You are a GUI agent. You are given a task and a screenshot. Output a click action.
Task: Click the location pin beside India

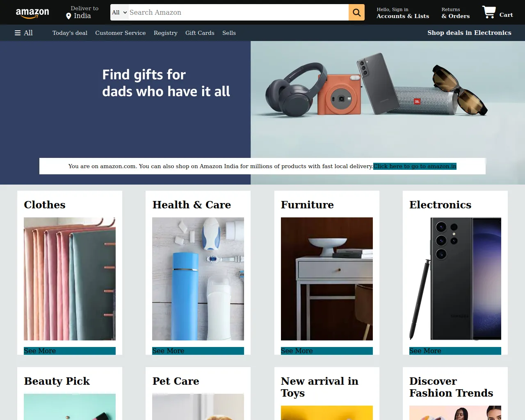point(68,16)
